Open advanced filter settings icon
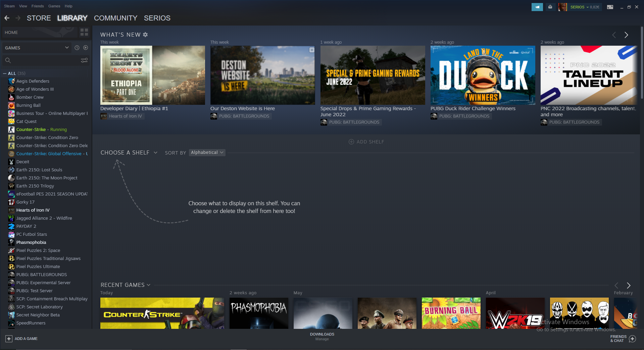The width and height of the screenshot is (644, 350). point(84,60)
